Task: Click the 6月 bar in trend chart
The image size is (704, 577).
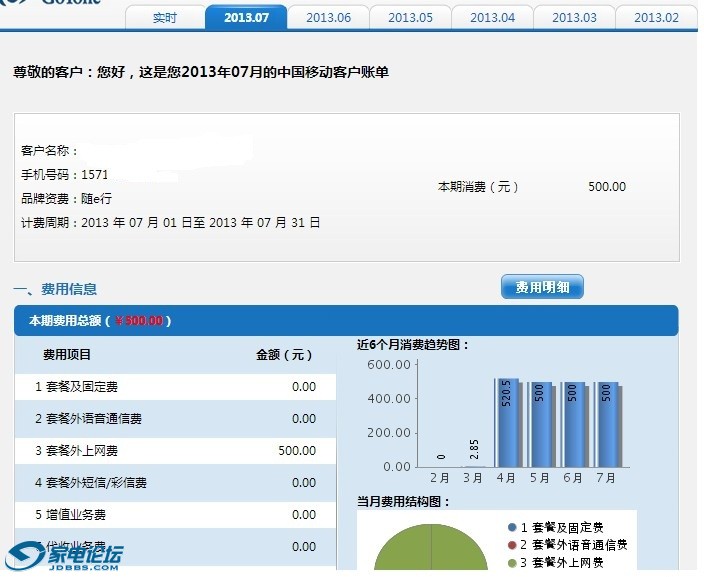Action: (574, 424)
